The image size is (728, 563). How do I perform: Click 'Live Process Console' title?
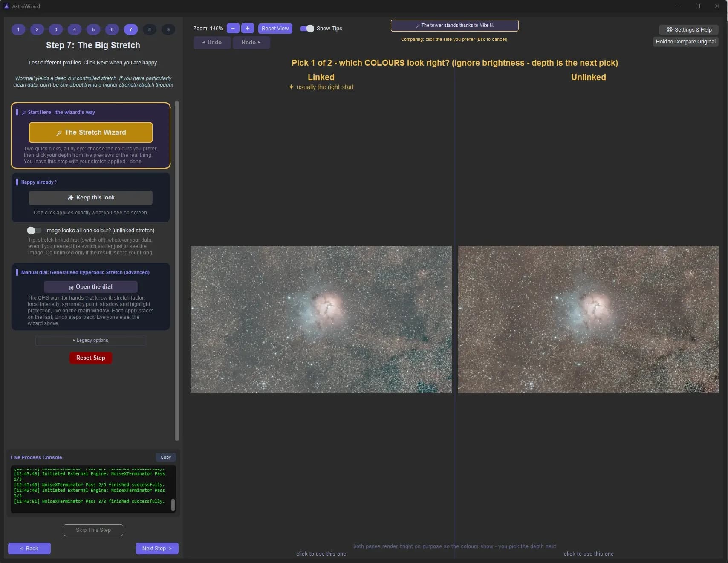(x=36, y=457)
